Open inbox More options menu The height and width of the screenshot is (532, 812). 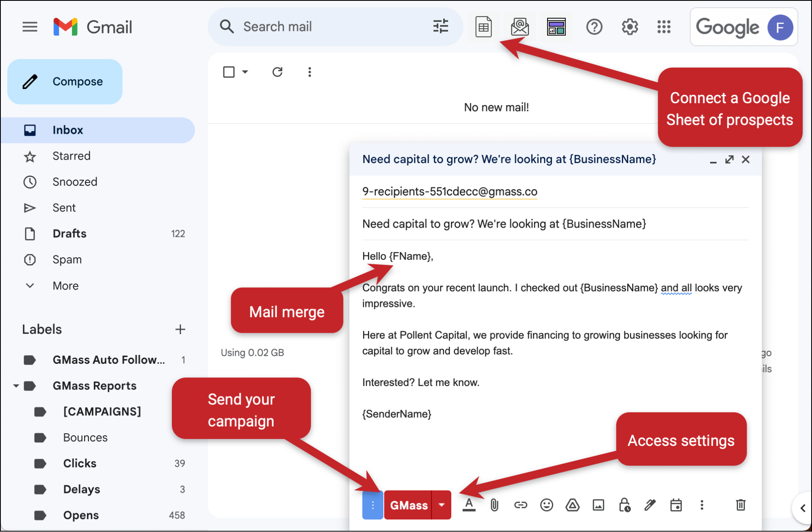pos(310,72)
